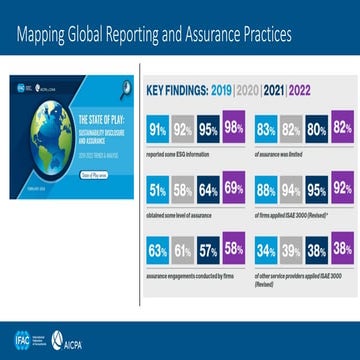Click the 34% tile
360x360 pixels.
266,250
